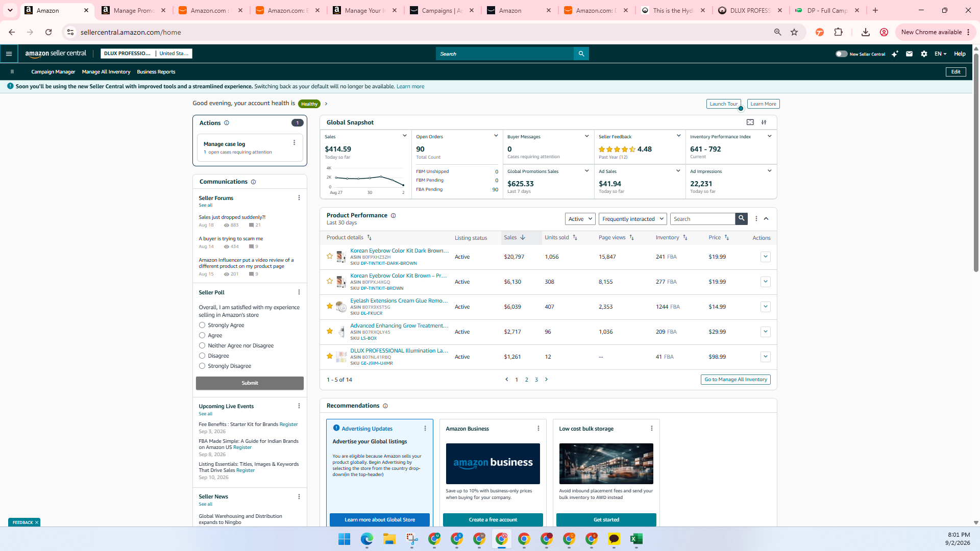The width and height of the screenshot is (980, 551).
Task: Click Learn more link in banner
Action: (410, 87)
